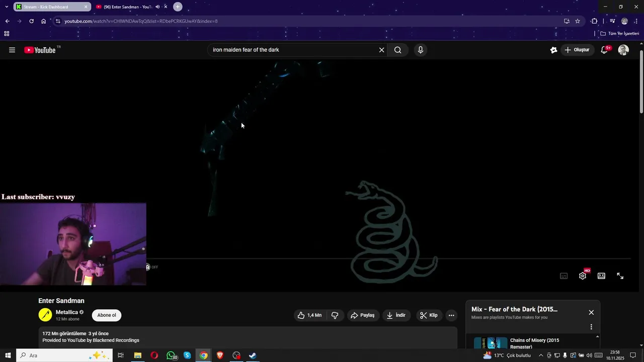Create a clip using Klip

click(429, 315)
